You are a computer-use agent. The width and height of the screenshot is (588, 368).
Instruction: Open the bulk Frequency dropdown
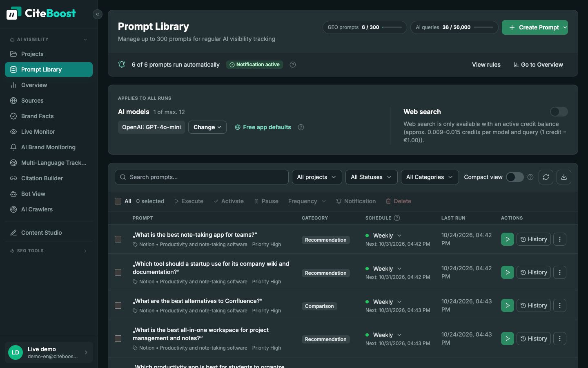[307, 201]
